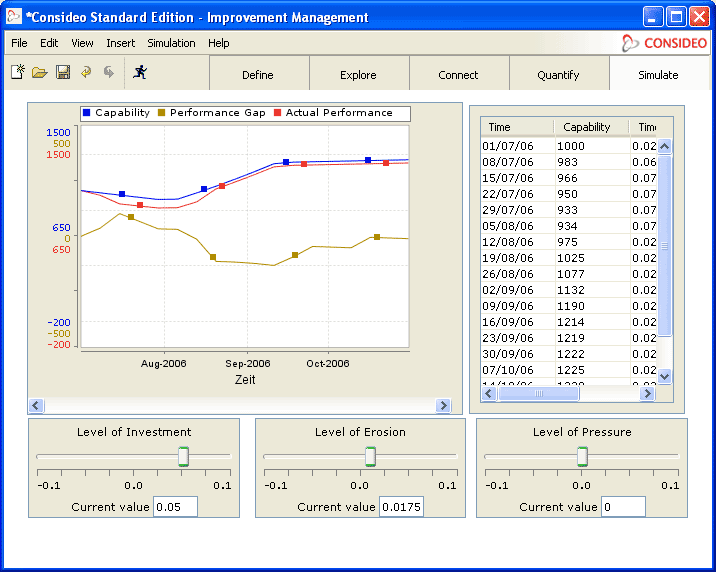
Task: Minimize the Consideo window
Action: 653,17
